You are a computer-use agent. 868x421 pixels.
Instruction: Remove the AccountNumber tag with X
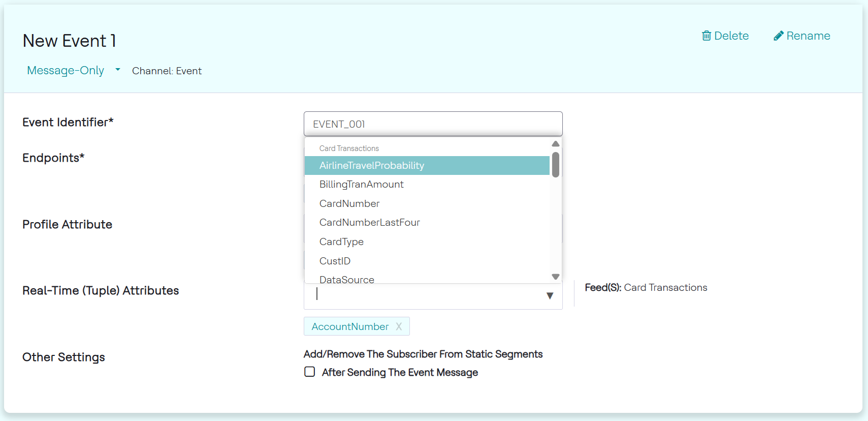point(399,326)
